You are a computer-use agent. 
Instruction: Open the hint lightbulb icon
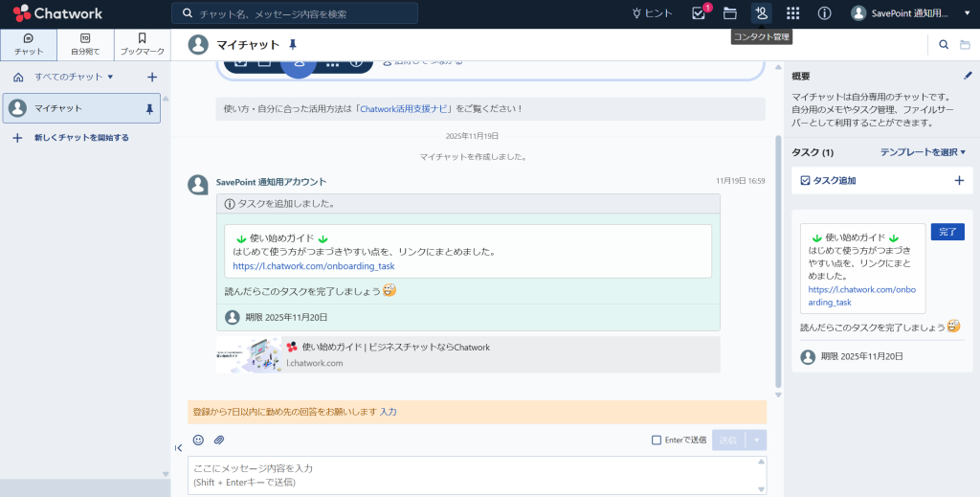[x=652, y=13]
